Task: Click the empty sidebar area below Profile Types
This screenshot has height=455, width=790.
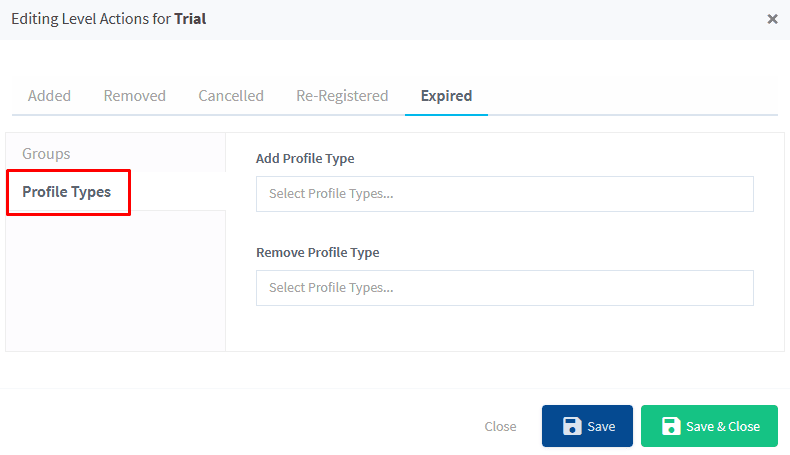Action: [x=115, y=281]
